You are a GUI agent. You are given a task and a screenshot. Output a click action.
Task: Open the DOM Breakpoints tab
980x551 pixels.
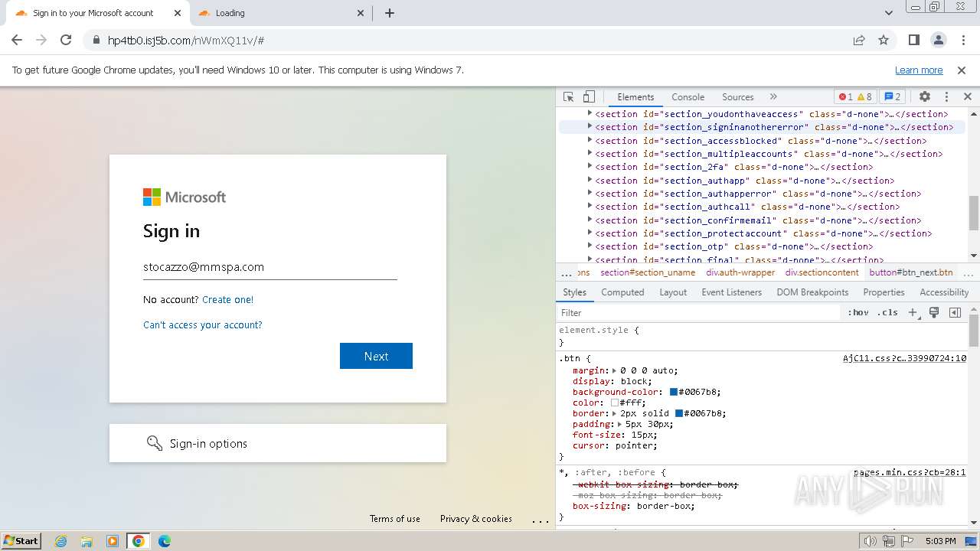coord(812,292)
